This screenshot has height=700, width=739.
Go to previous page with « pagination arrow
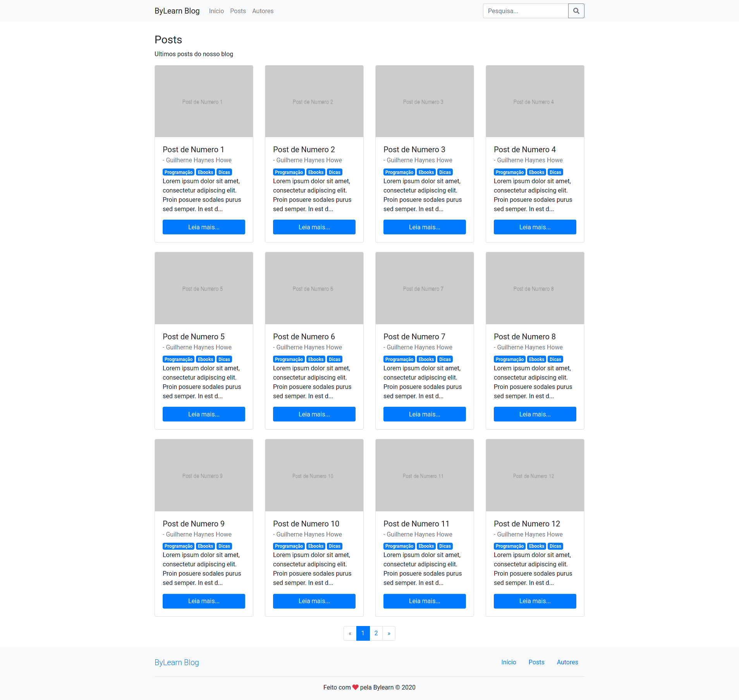350,633
